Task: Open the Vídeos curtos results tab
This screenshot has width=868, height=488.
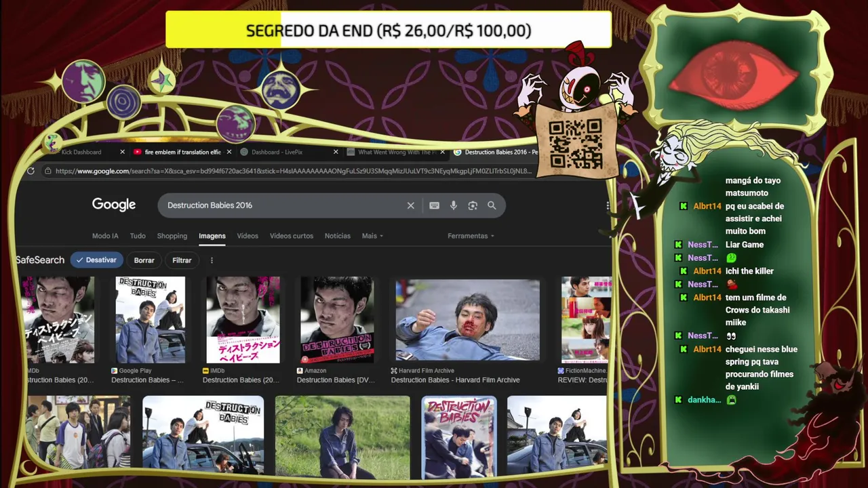Action: click(x=292, y=236)
